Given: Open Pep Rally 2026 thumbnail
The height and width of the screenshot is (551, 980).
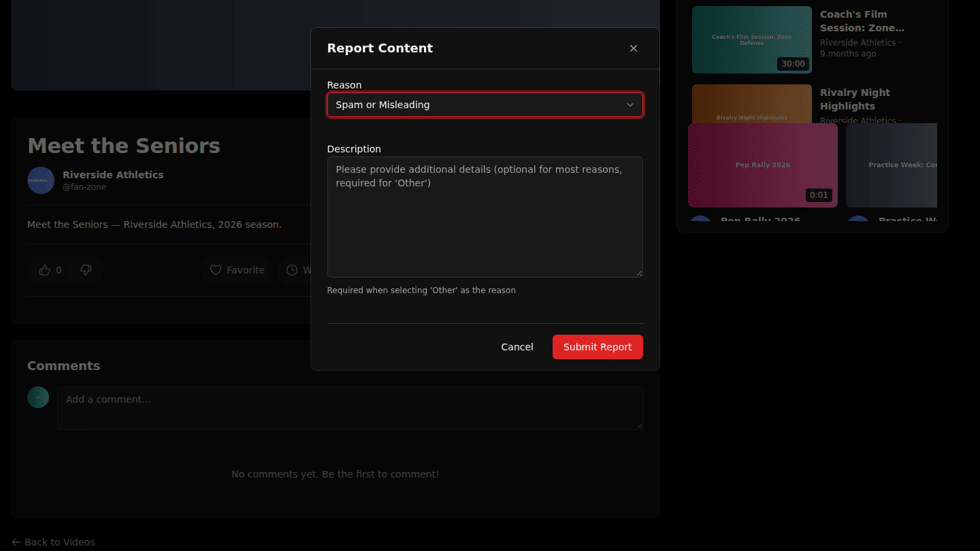Looking at the screenshot, I should [x=763, y=165].
